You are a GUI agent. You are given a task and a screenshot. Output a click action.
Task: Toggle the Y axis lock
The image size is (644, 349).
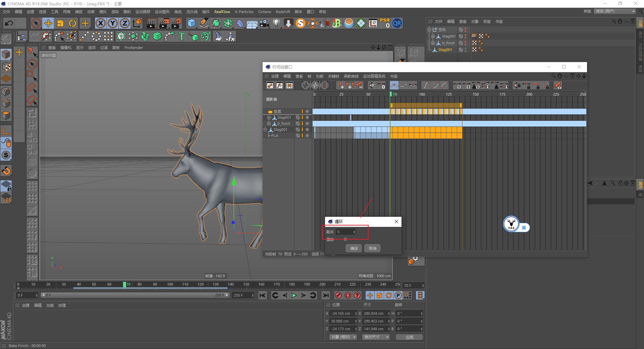tap(112, 23)
